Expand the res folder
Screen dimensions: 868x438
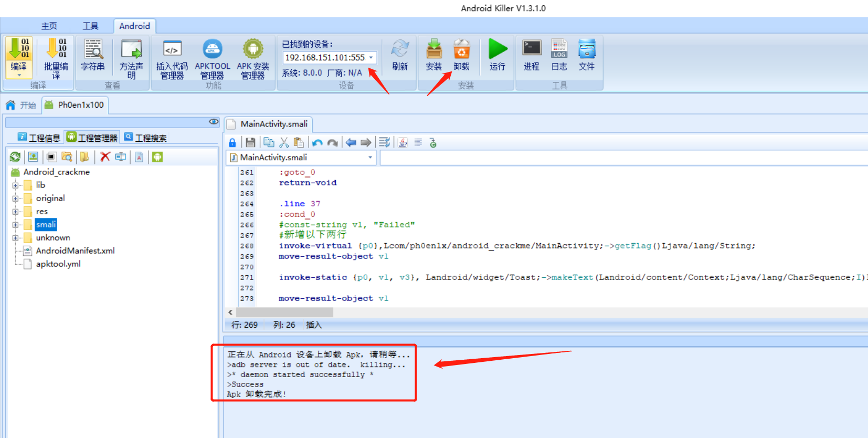(x=15, y=212)
